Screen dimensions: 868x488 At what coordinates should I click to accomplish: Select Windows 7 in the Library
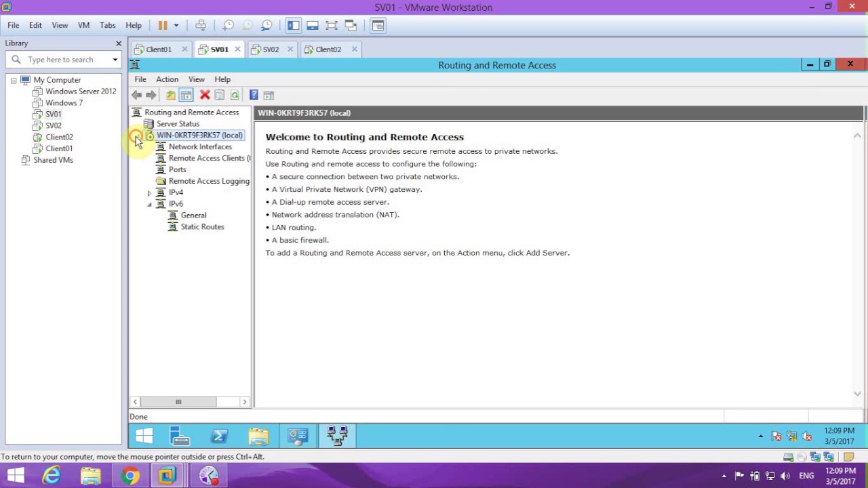coord(64,103)
